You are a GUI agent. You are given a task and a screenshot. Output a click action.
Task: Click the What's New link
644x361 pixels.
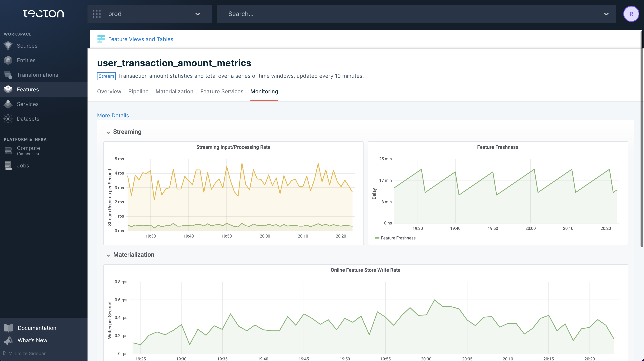tap(32, 340)
